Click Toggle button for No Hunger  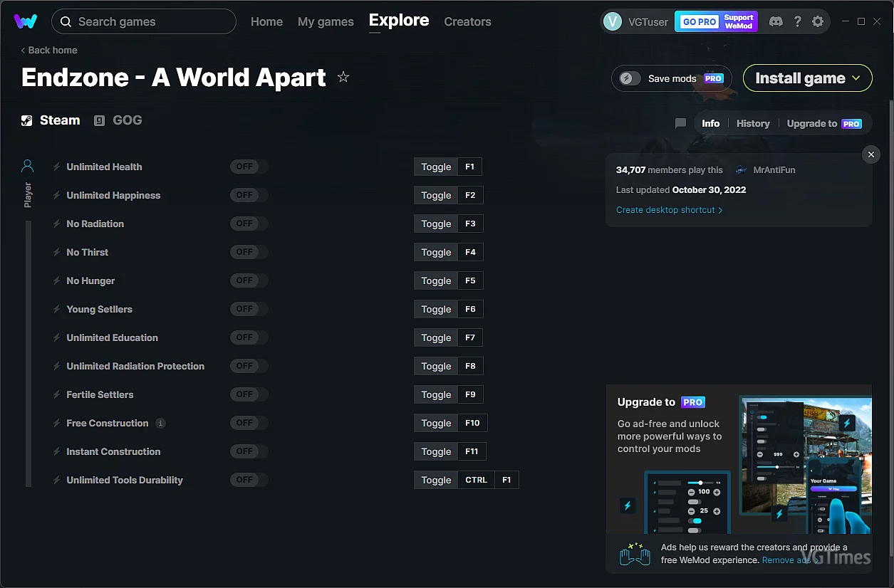(x=436, y=280)
